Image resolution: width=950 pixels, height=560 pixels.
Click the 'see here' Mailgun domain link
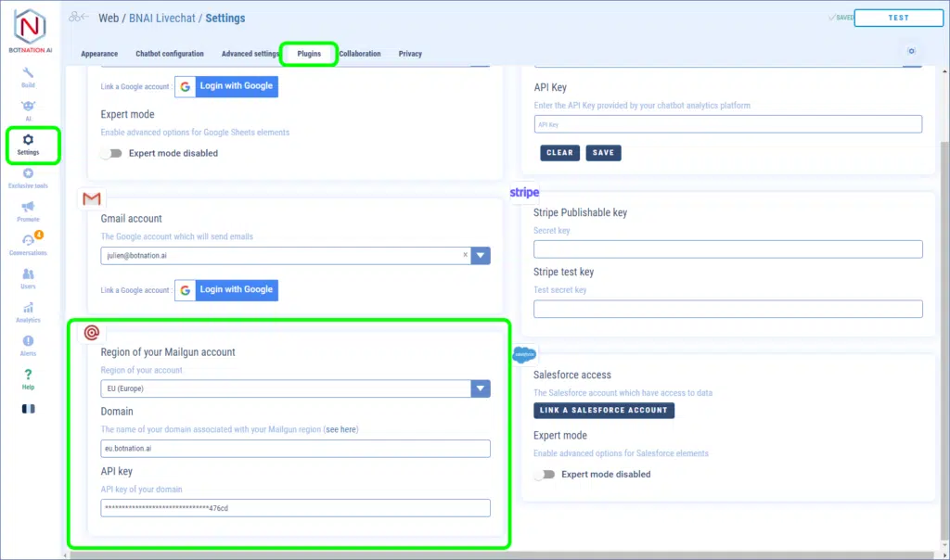[340, 429]
